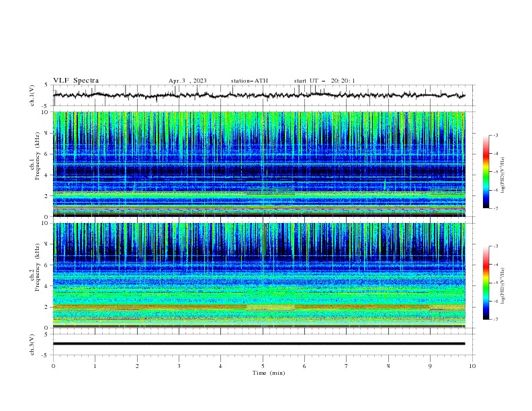Click the "-5" tick on ch.3(V) axis

(x=46, y=355)
